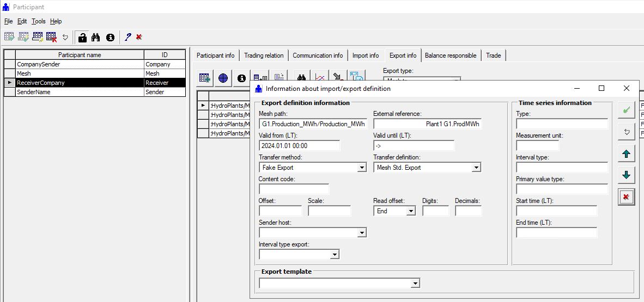
Task: Click the red X delete button in dialog
Action: point(627,197)
